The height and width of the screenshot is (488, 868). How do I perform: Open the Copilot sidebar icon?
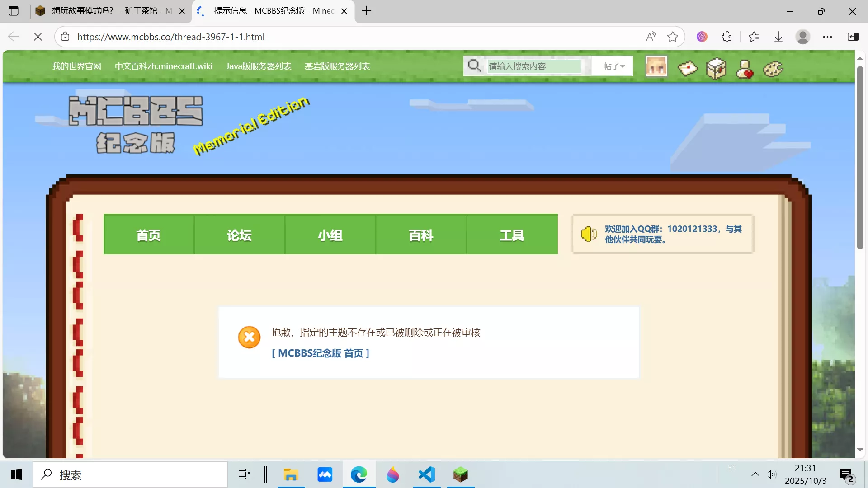(853, 37)
